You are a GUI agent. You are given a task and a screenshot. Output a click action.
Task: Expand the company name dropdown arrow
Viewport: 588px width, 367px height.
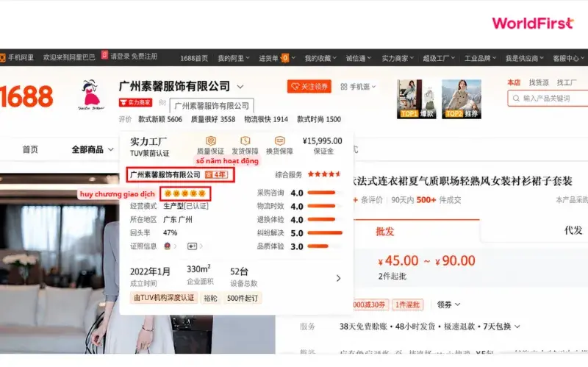[x=240, y=87]
